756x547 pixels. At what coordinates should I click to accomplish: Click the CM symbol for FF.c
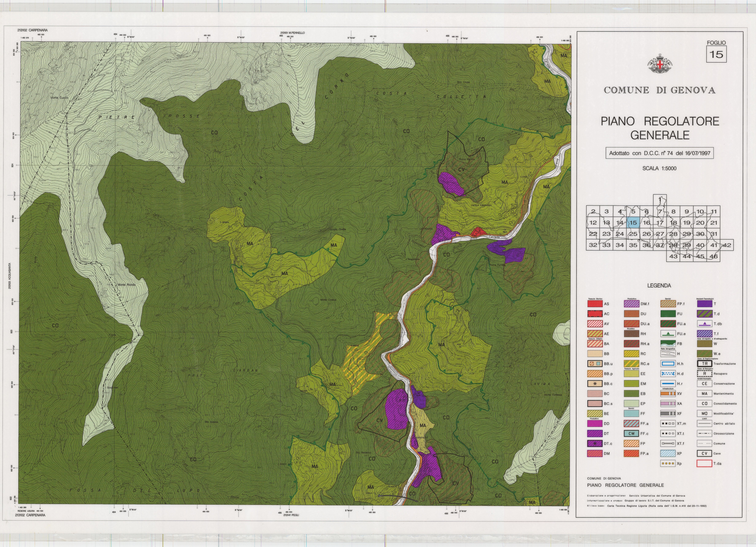pyautogui.click(x=632, y=434)
